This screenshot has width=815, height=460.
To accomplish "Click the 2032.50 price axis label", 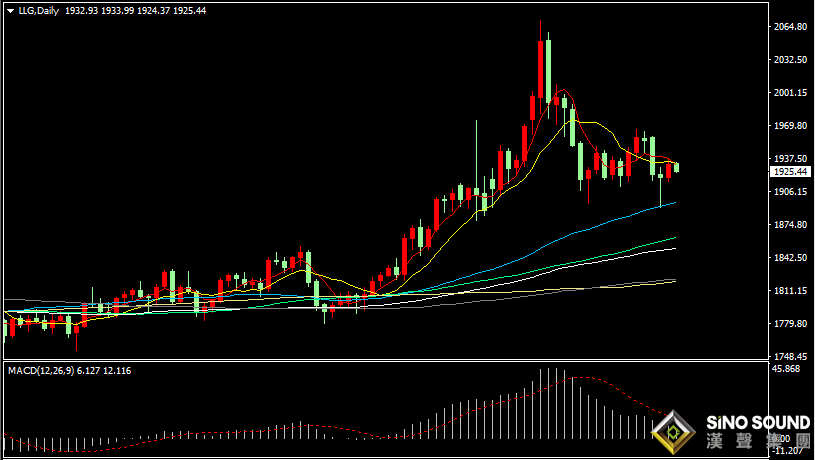I will coord(791,60).
